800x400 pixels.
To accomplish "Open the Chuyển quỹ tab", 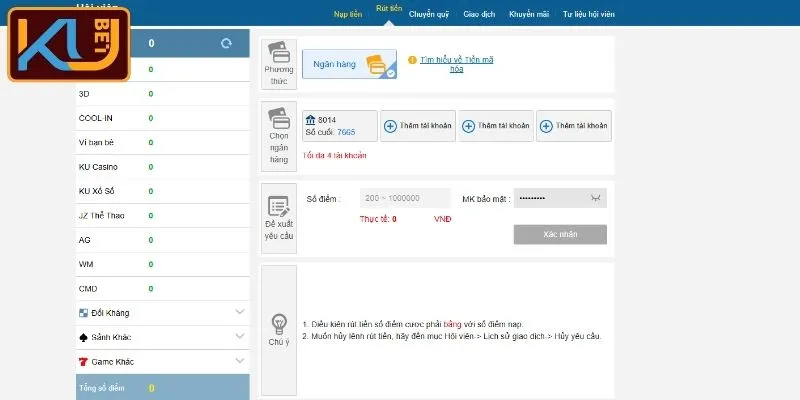I will click(x=429, y=14).
